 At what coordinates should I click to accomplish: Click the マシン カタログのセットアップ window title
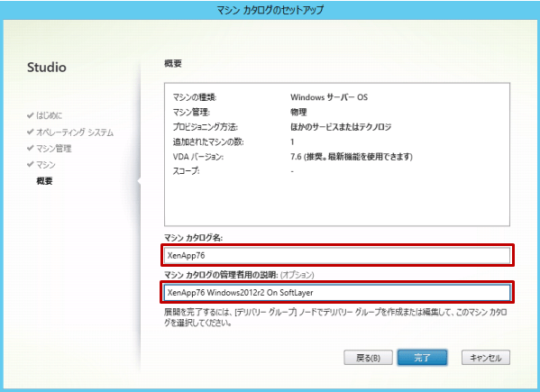(x=270, y=10)
